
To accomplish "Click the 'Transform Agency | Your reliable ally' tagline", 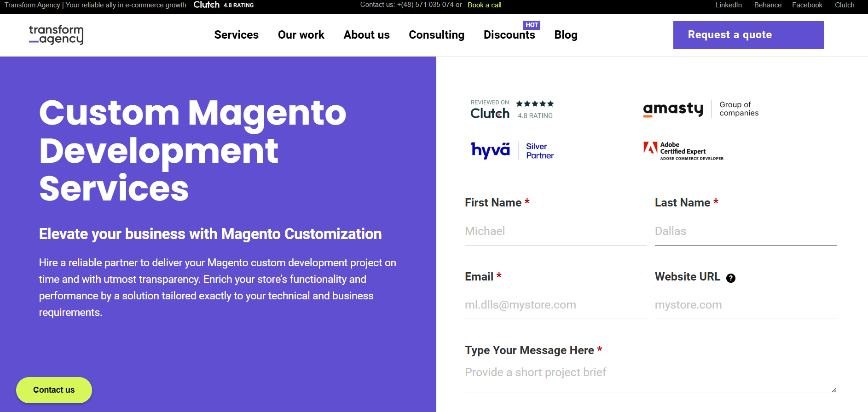I will click(95, 5).
